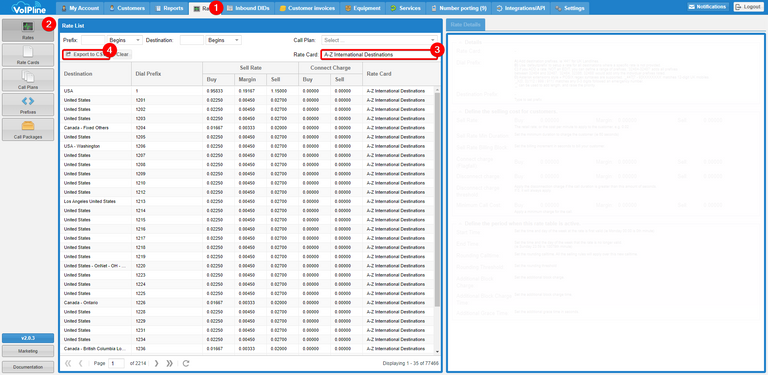
Task: Export the rate list to CSV
Action: tap(86, 54)
